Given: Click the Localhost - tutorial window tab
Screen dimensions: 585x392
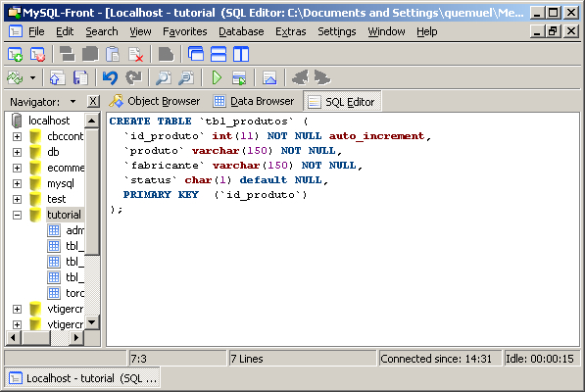Looking at the screenshot, I should (x=82, y=378).
